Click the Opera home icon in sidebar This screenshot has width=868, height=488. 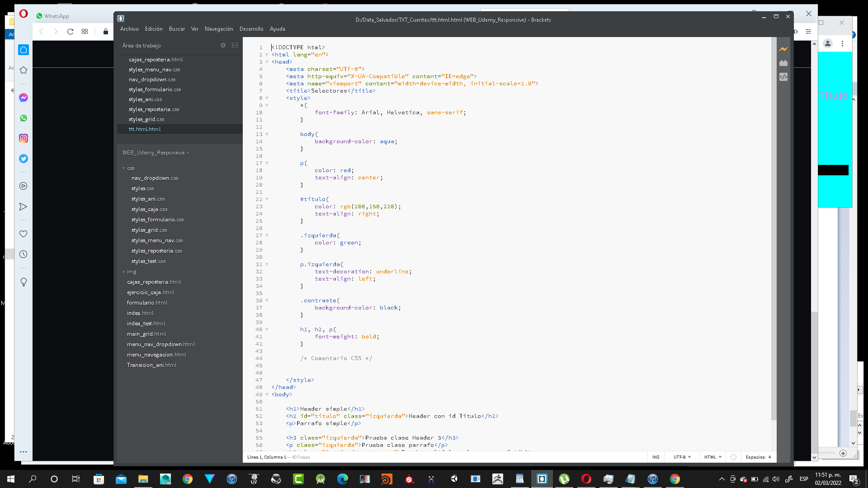(24, 50)
